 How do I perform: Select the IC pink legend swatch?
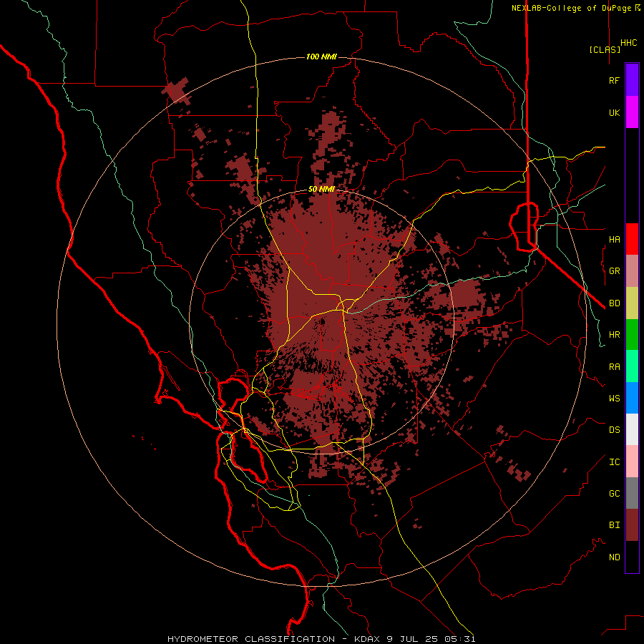pos(632,462)
